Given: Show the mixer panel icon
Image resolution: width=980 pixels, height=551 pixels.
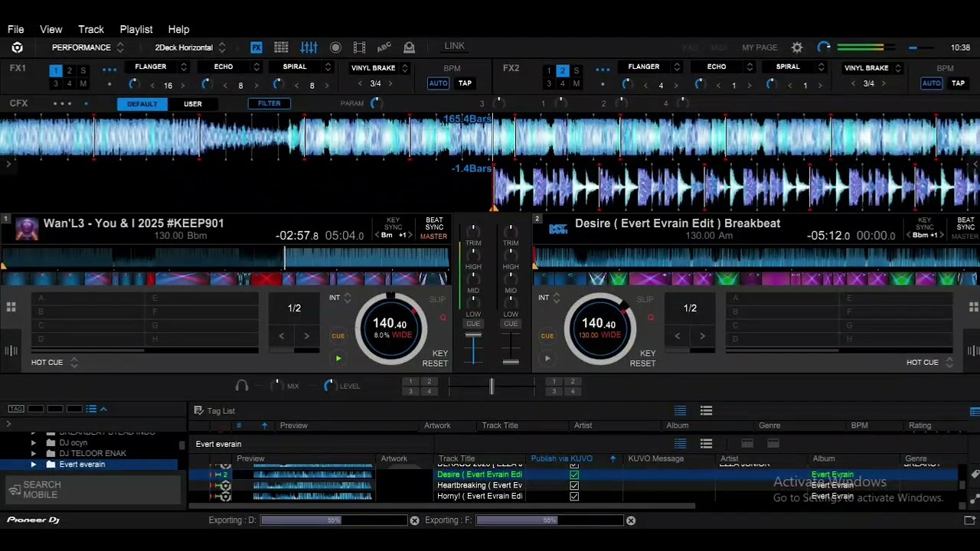Looking at the screenshot, I should click(309, 47).
